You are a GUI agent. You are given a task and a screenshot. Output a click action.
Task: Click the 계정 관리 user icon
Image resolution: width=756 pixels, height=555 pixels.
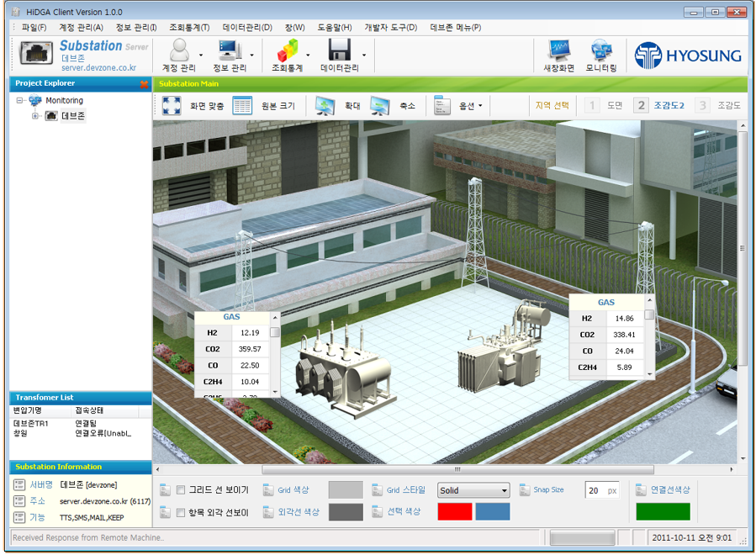click(179, 50)
